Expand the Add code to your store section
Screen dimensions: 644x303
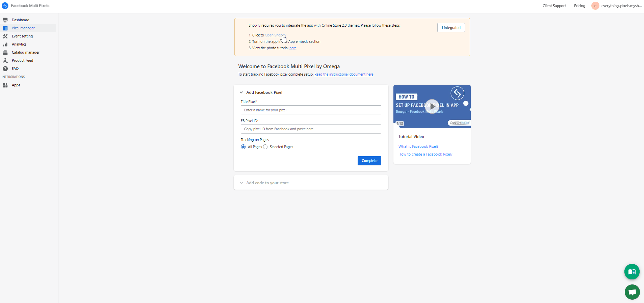[x=241, y=183]
